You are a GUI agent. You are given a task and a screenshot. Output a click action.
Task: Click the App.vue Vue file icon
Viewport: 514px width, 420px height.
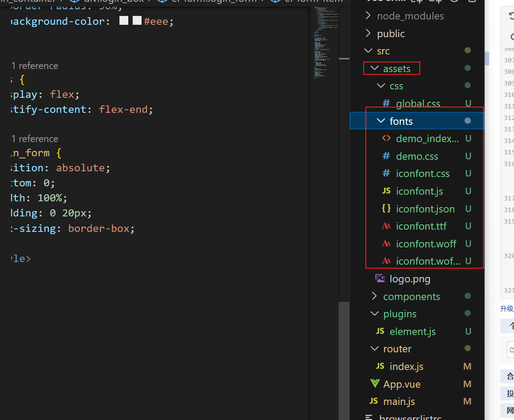[x=375, y=384]
